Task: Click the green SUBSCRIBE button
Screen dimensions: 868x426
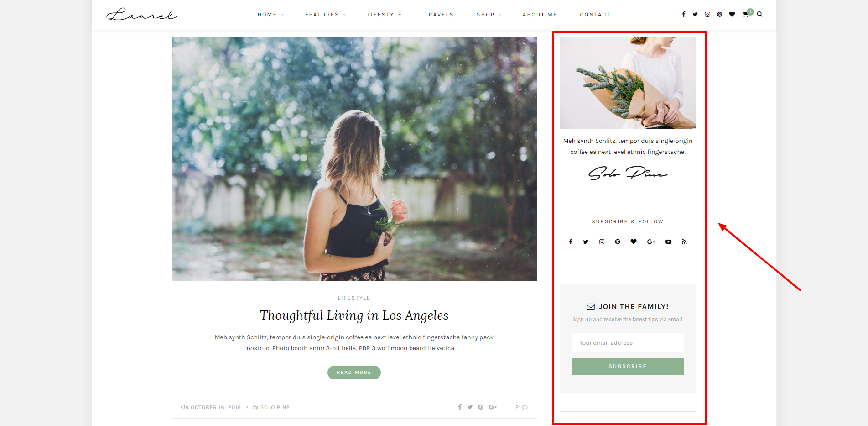Action: coord(628,366)
